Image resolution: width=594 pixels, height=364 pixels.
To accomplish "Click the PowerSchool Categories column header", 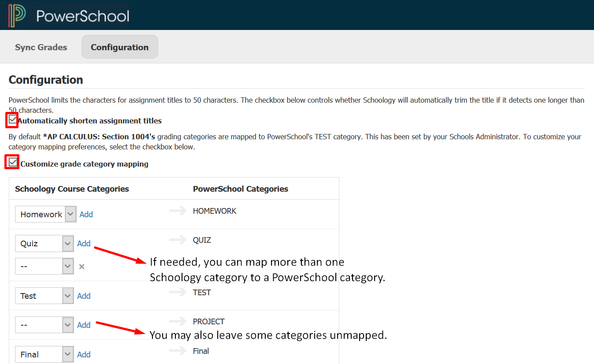I will (x=241, y=189).
